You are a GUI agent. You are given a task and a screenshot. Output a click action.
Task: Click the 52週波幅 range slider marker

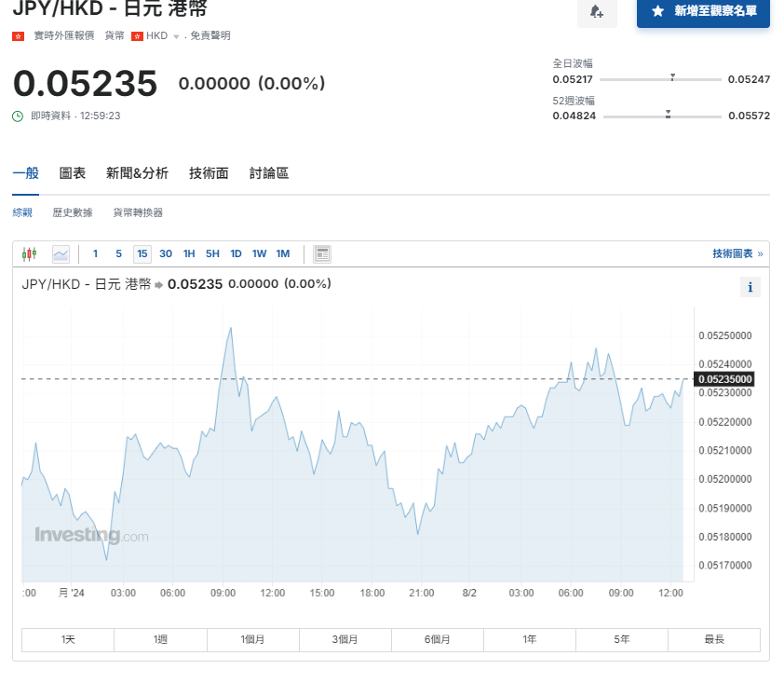pos(666,116)
